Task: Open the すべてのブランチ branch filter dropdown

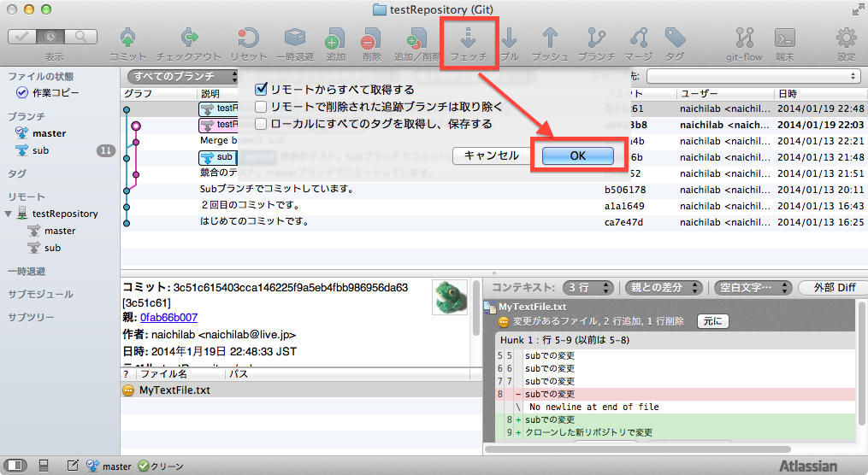Action: pos(182,76)
